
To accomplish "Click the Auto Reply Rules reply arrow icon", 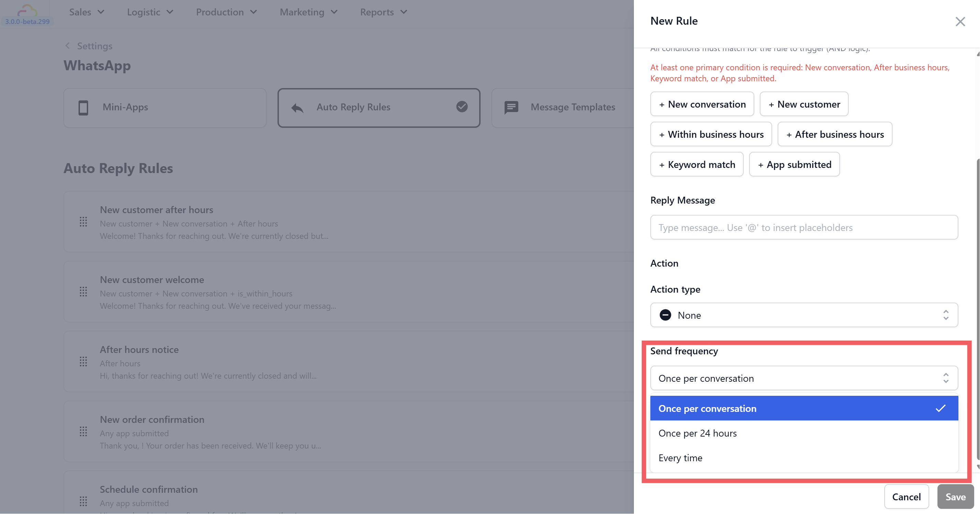I will point(297,108).
